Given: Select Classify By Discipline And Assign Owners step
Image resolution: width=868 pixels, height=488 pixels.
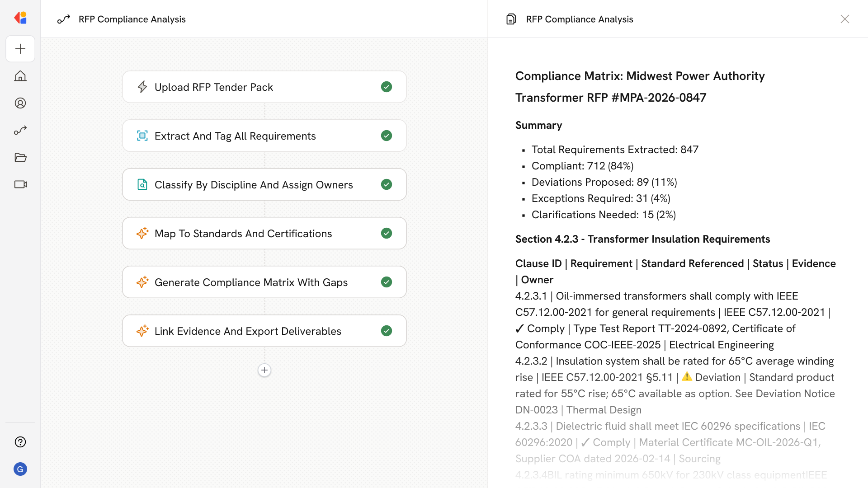Looking at the screenshot, I should [x=253, y=184].
